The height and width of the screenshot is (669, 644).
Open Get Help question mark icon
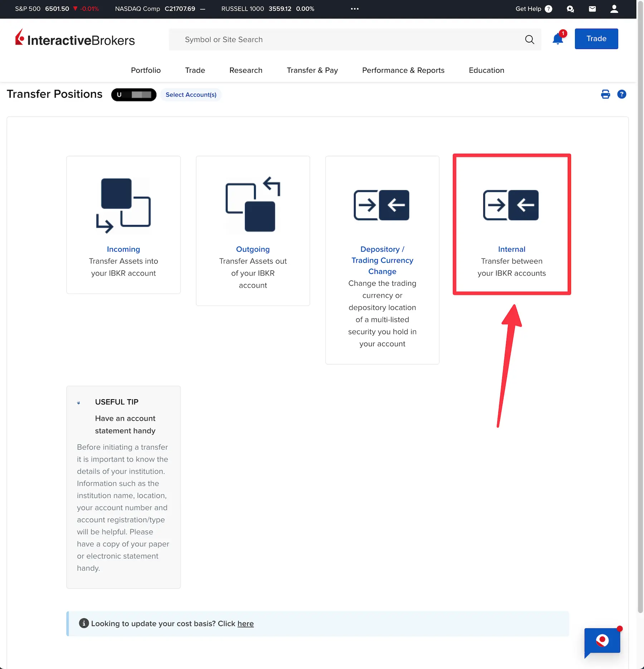(548, 9)
